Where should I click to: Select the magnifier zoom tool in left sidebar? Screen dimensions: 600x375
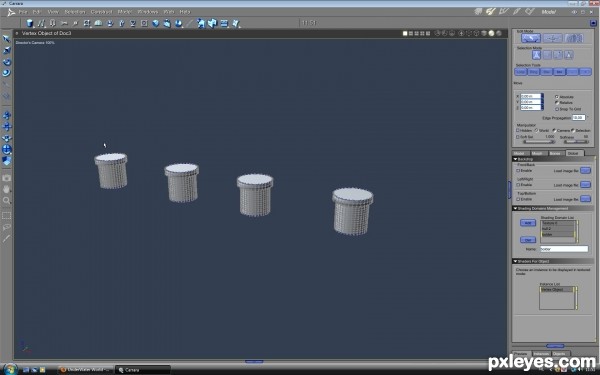[7, 201]
